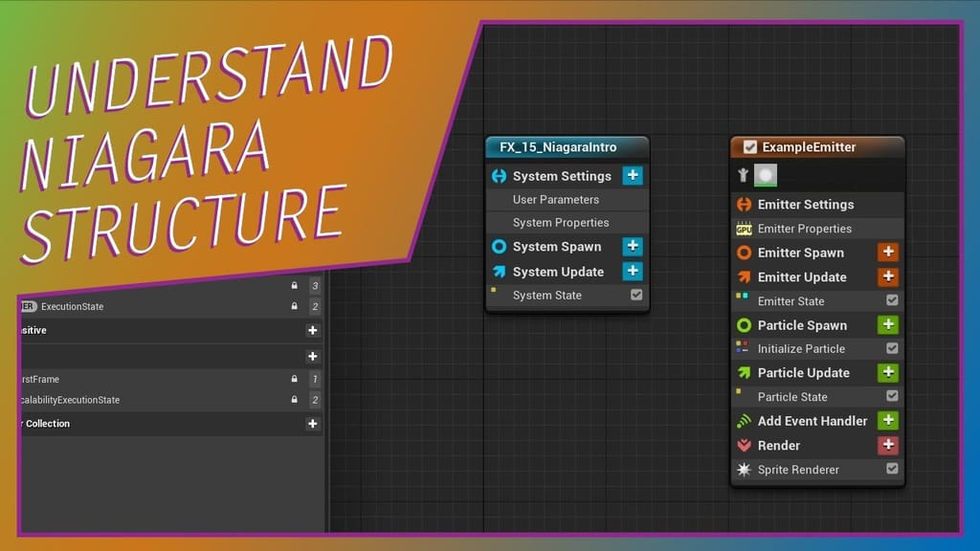The image size is (980, 551).
Task: Click the emitter simulation target icon
Action: point(743,175)
